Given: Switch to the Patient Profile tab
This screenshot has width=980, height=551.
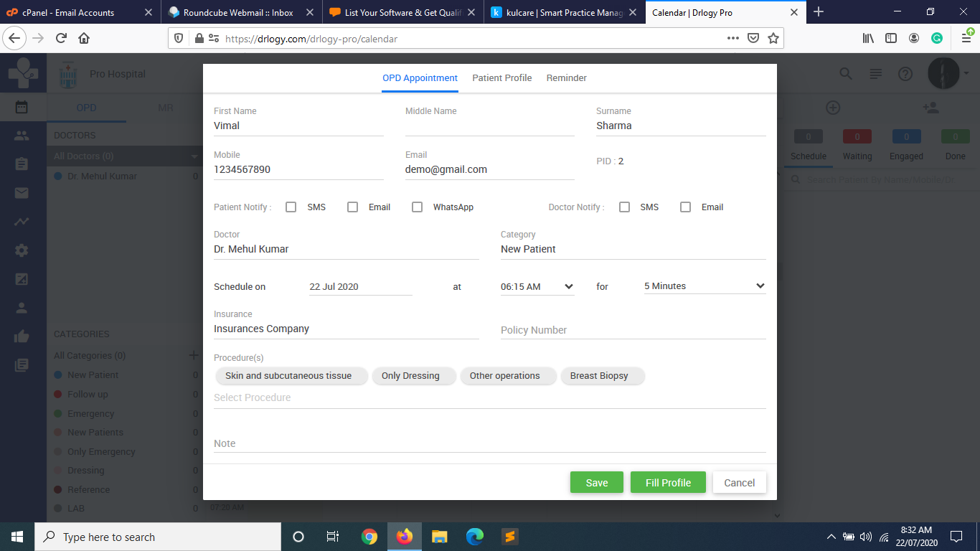Looking at the screenshot, I should tap(501, 77).
